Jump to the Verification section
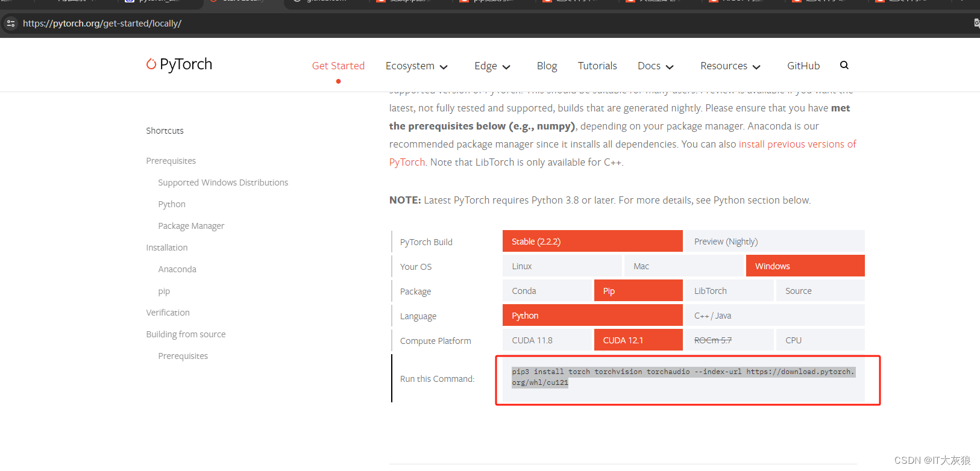Image resolution: width=980 pixels, height=471 pixels. (168, 313)
